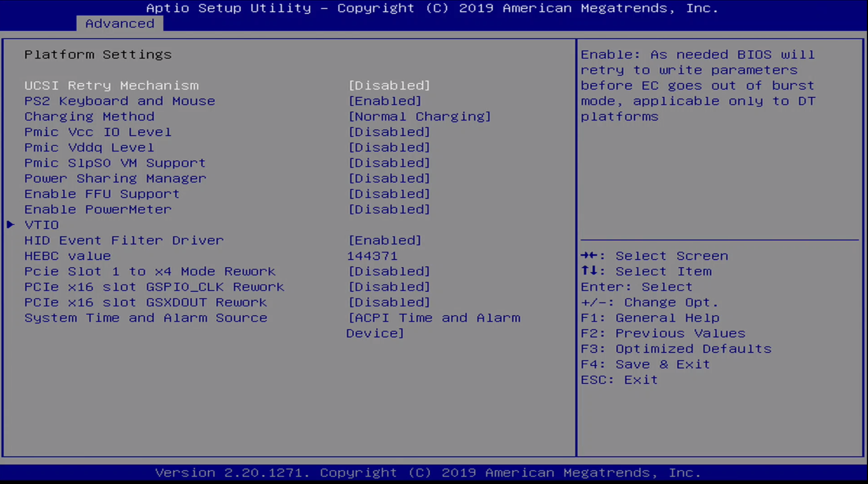The width and height of the screenshot is (868, 484).
Task: Select the HEBC value label
Action: [x=68, y=256]
